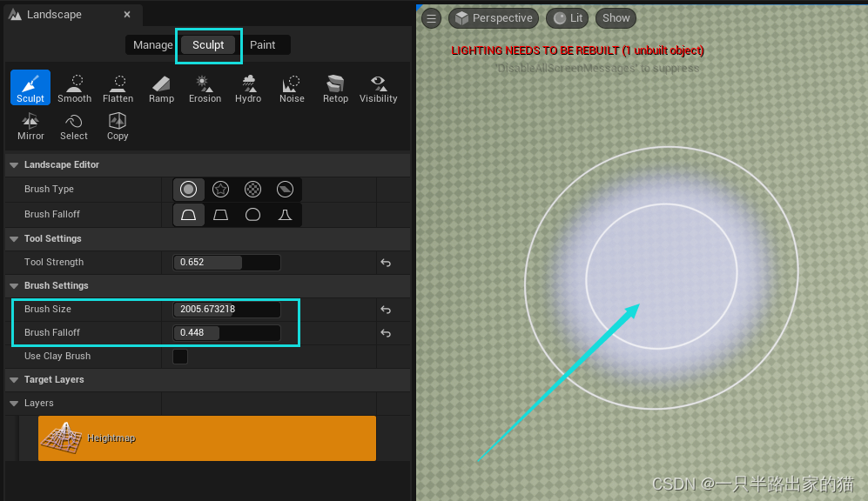Switch to the Manage mode tab
Image resolution: width=868 pixels, height=501 pixels.
[x=152, y=44]
